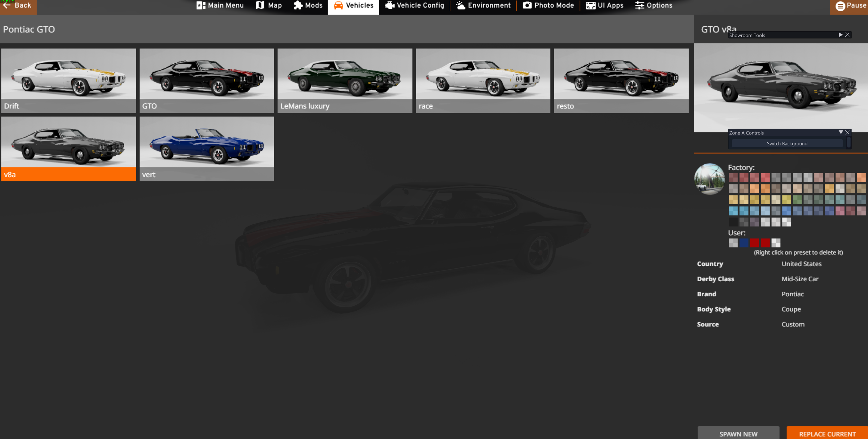The image size is (868, 439).
Task: Enter Photo Mode
Action: pos(548,5)
